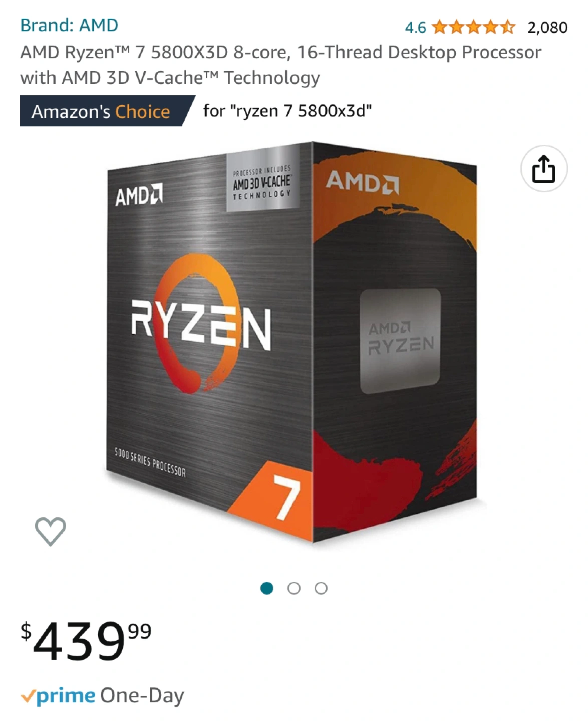This screenshot has width=588, height=721.
Task: Open the Ryzen processor box image fullscreen
Action: pos(291,342)
